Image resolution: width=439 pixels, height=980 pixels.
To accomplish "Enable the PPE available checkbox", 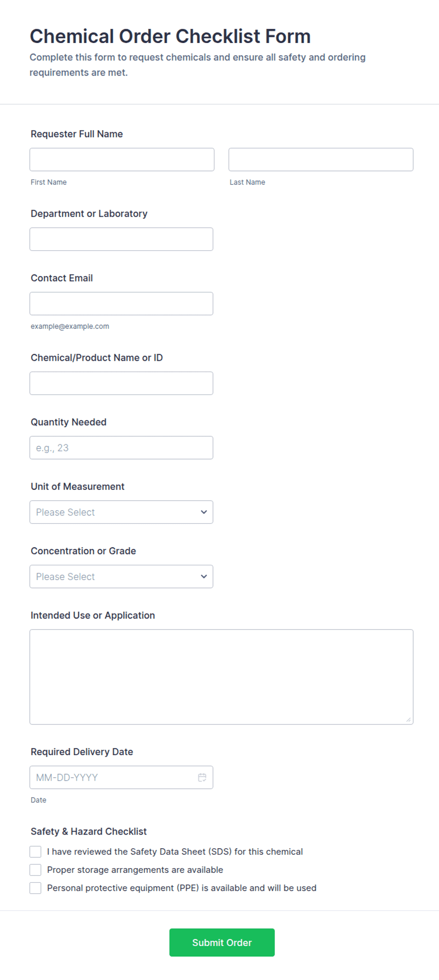I will coord(35,888).
